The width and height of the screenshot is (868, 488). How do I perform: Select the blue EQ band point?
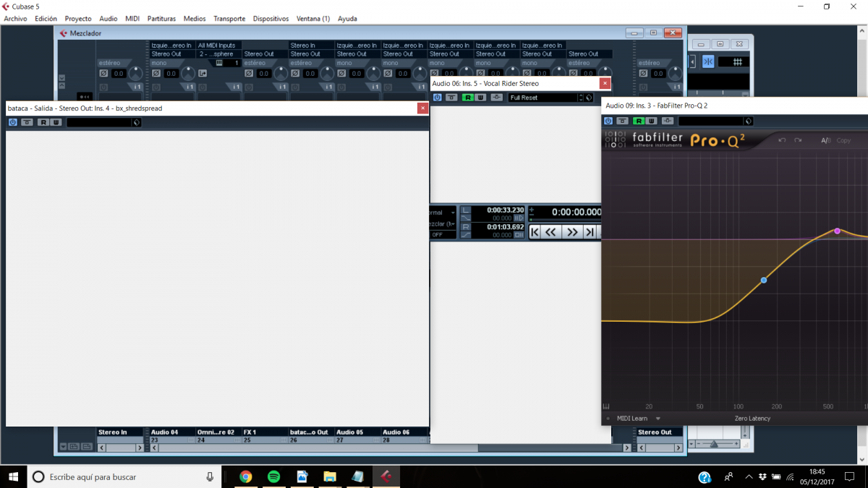coord(764,280)
